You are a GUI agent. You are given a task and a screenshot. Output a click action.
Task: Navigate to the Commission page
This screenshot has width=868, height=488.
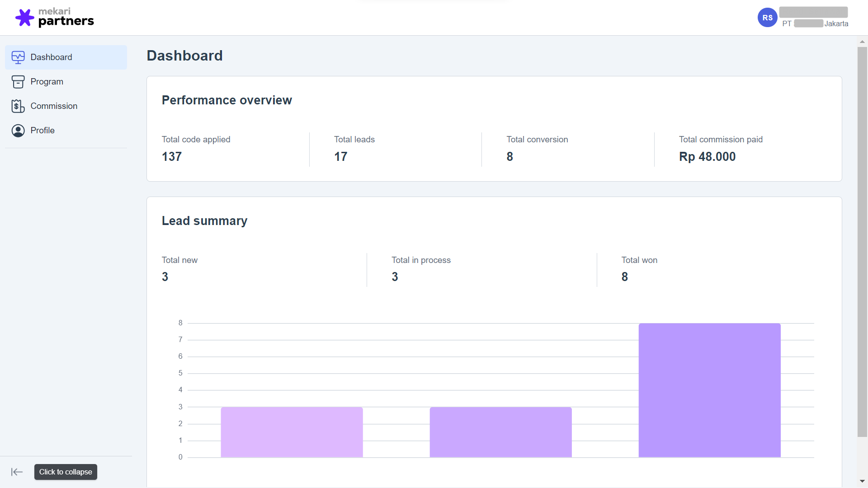(54, 106)
